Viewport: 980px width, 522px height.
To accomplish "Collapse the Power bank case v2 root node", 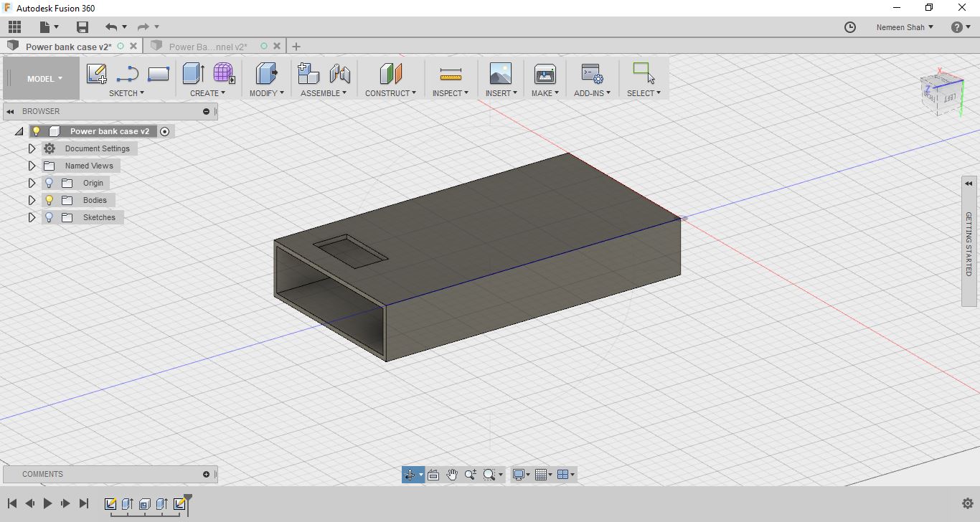I will 19,131.
